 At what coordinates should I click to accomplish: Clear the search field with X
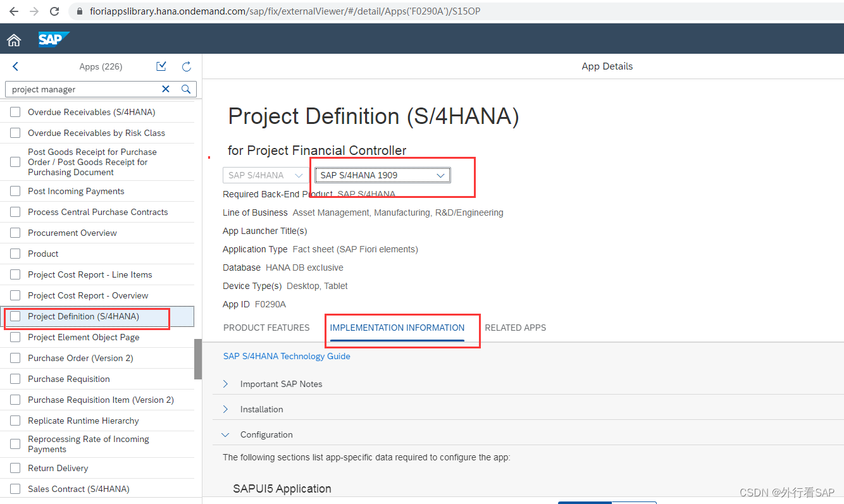point(166,89)
